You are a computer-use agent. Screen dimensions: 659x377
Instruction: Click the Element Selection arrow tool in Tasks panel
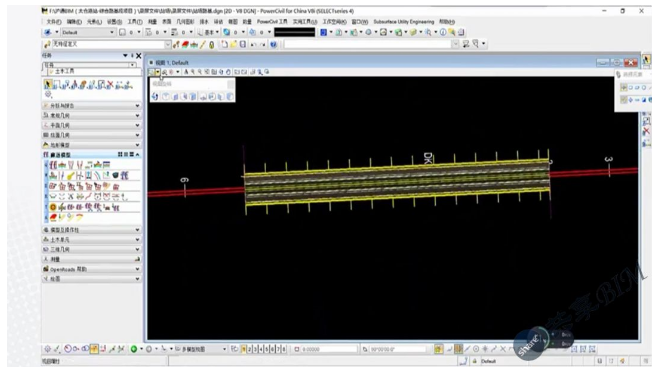(48, 84)
